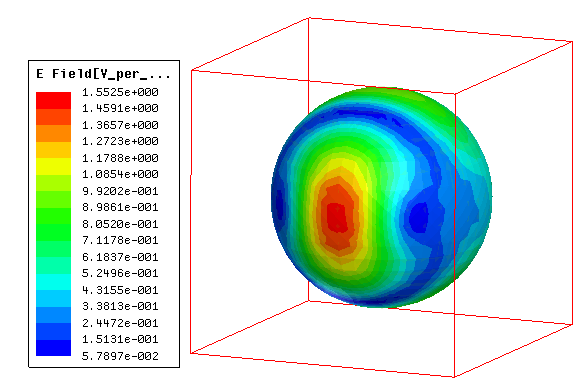Select the 1.0854e+000 legend value
Screen dimensions: 577x390
pyautogui.click(x=120, y=174)
